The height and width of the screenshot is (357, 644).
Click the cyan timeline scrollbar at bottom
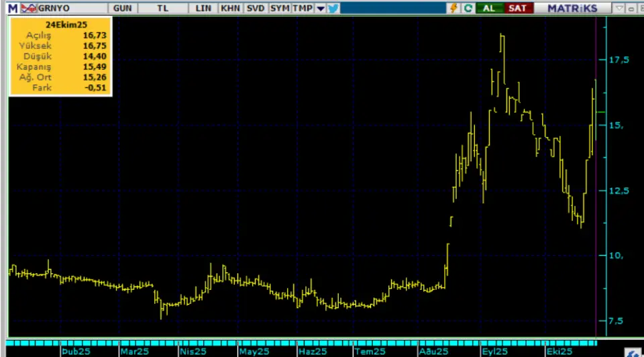302,343
